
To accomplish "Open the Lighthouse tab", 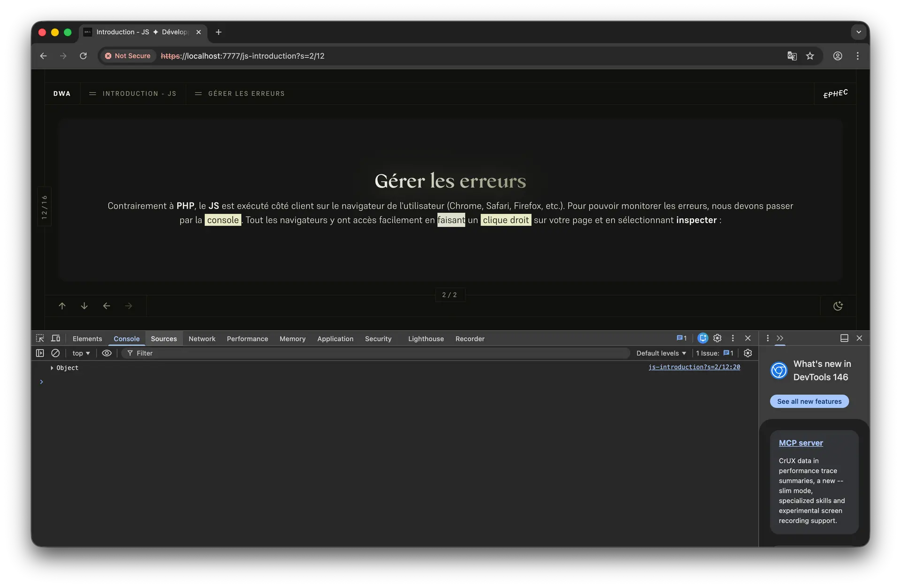I will (x=426, y=339).
